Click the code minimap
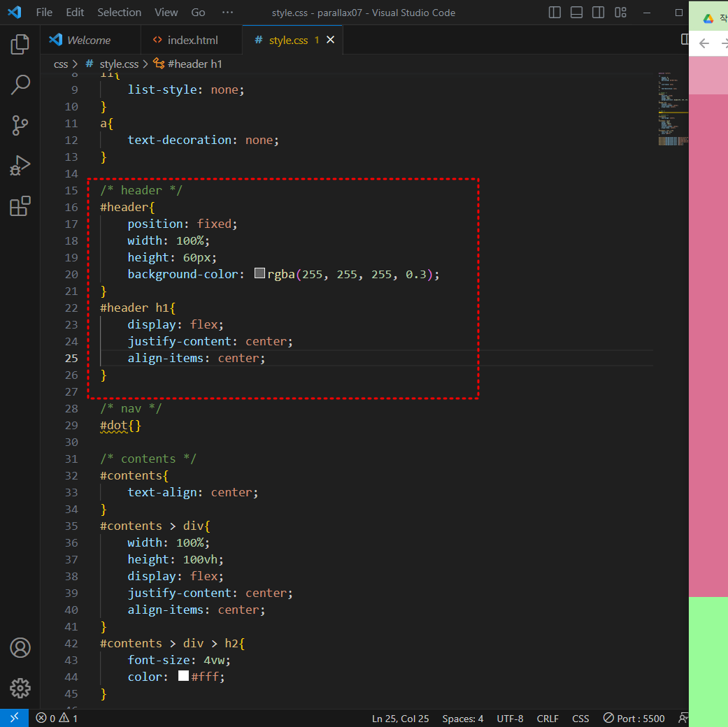This screenshot has height=727, width=728. point(673,109)
